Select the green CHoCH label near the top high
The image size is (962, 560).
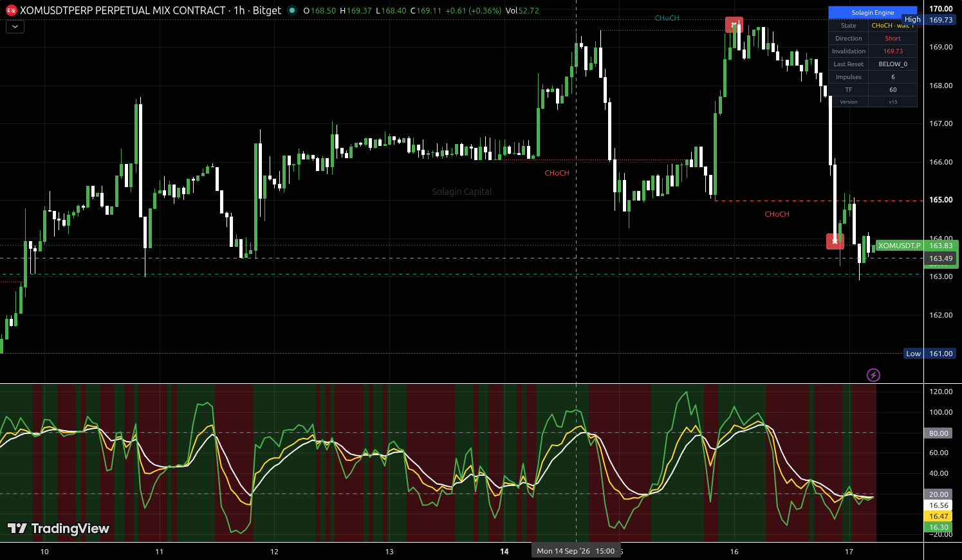[667, 18]
